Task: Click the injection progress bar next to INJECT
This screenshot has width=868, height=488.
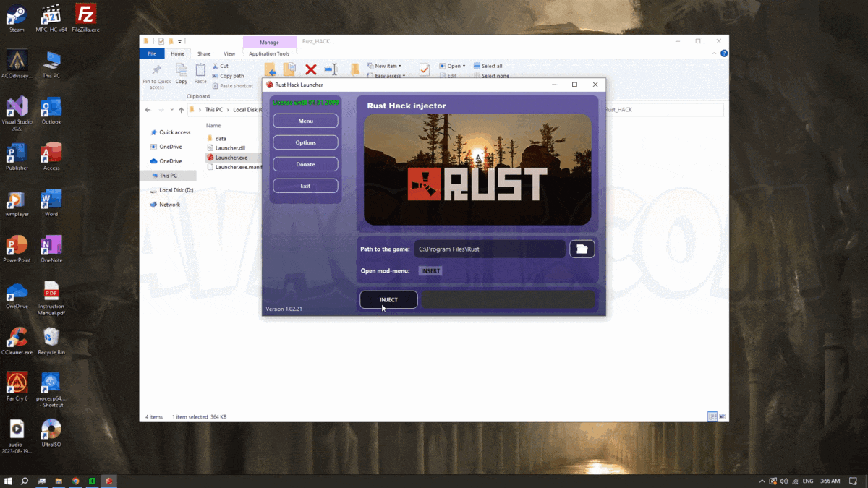Action: (508, 299)
